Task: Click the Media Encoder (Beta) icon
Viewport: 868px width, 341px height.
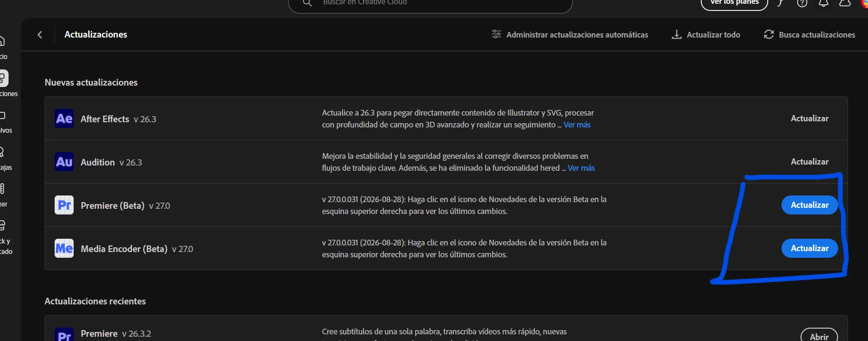Action: pos(64,248)
